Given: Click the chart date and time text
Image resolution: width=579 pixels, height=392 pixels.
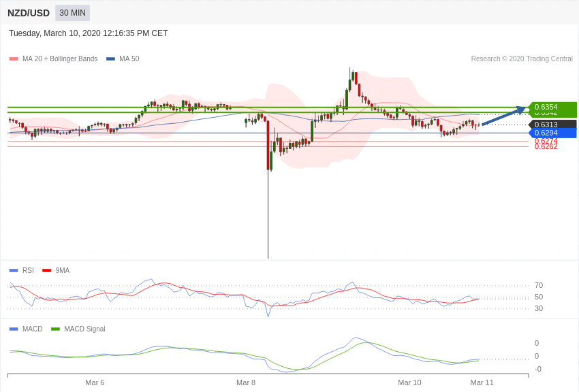Looking at the screenshot, I should (89, 33).
